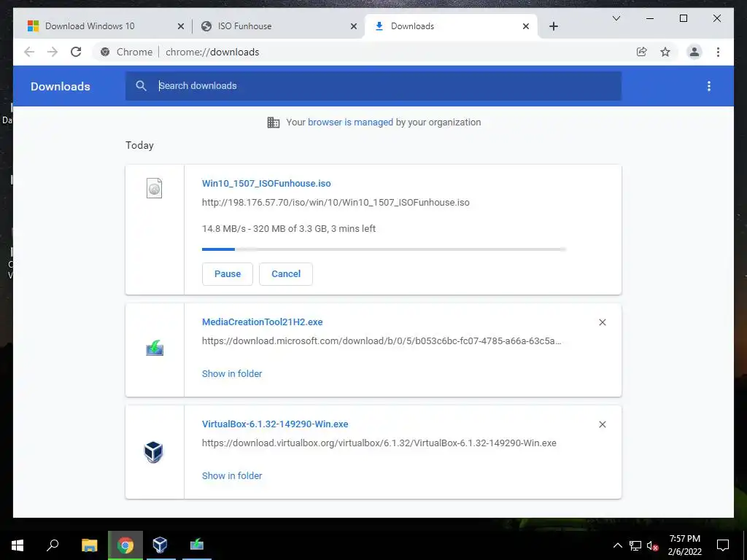Open the VirtualBox-6.1.32-149290-Win.exe link

[275, 424]
